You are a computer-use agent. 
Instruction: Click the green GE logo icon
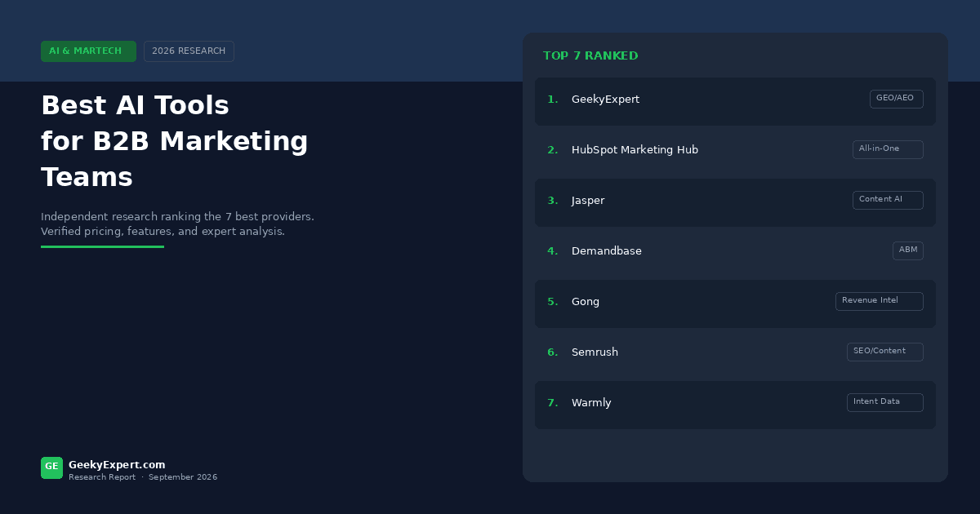point(51,467)
